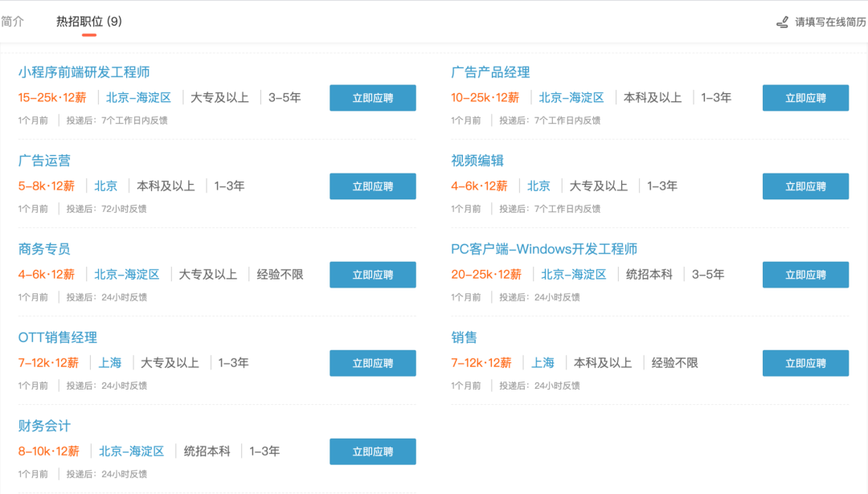This screenshot has width=868, height=494.
Task: Open the 广告产品经理 job title
Action: (490, 72)
